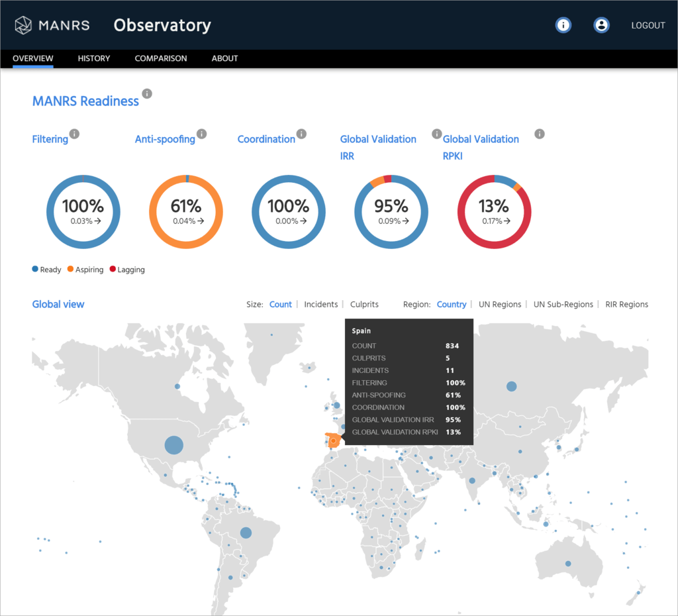Image resolution: width=678 pixels, height=616 pixels.
Task: Open the Coordination info tooltip icon
Action: 303,134
